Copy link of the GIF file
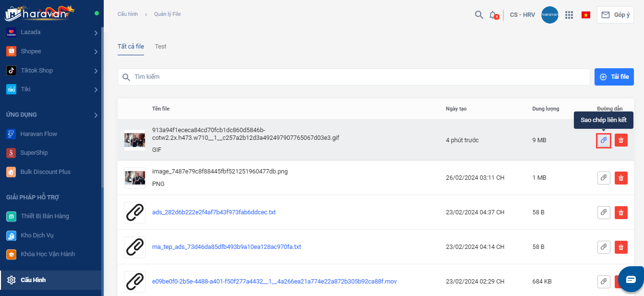The width and height of the screenshot is (644, 296). pyautogui.click(x=604, y=140)
